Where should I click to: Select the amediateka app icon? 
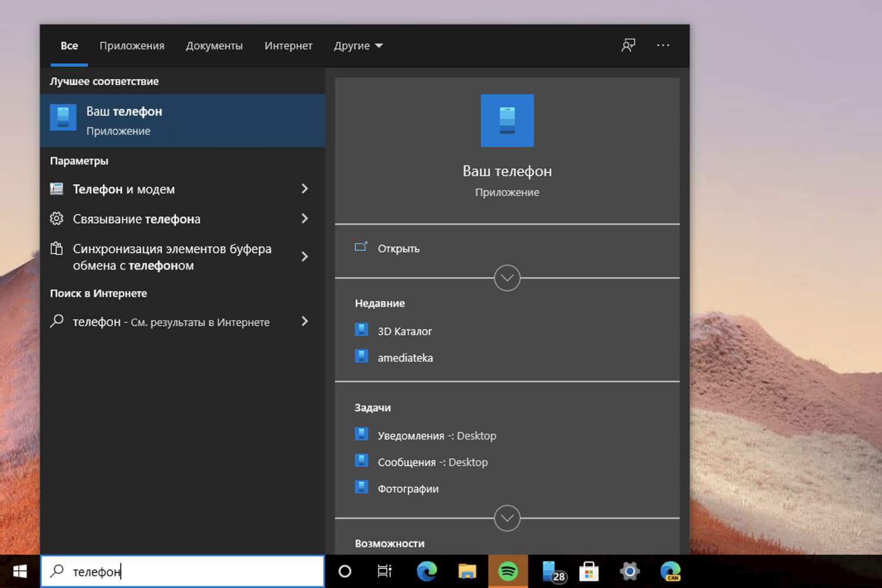[x=361, y=357]
